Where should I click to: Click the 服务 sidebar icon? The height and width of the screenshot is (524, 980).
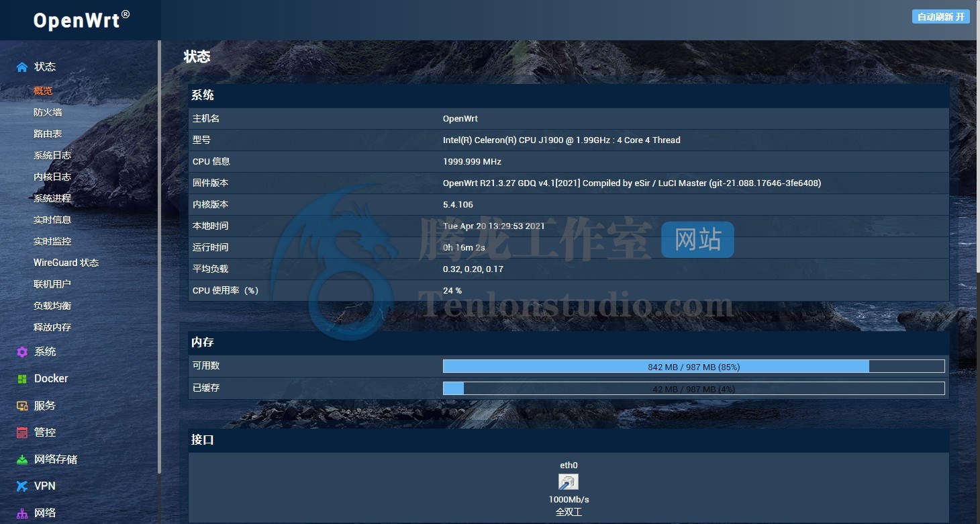(22, 406)
